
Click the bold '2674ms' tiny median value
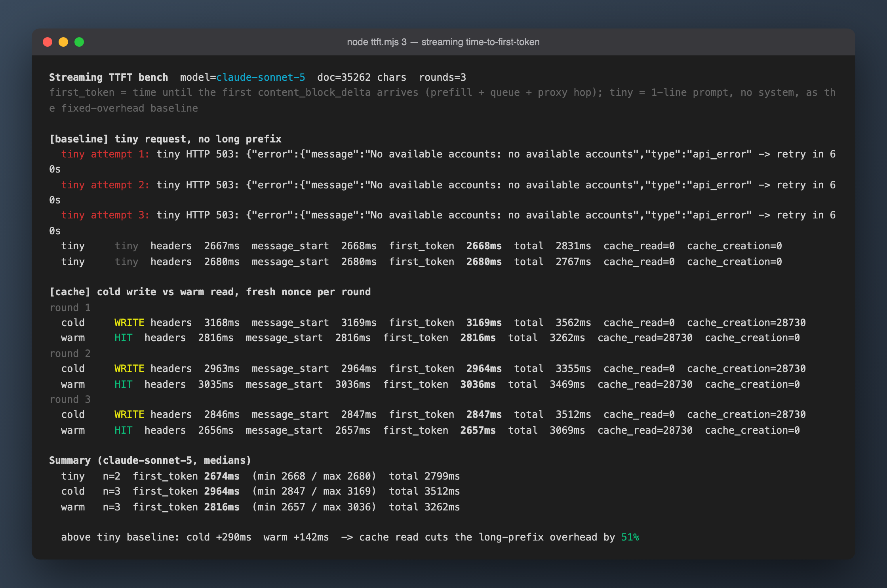coord(222,476)
